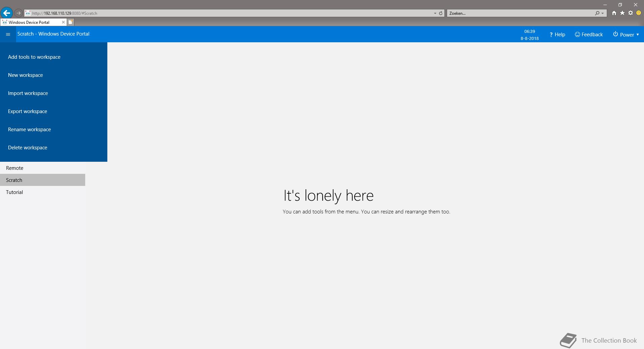
Task: Go back with browser back arrow
Action: 7,13
